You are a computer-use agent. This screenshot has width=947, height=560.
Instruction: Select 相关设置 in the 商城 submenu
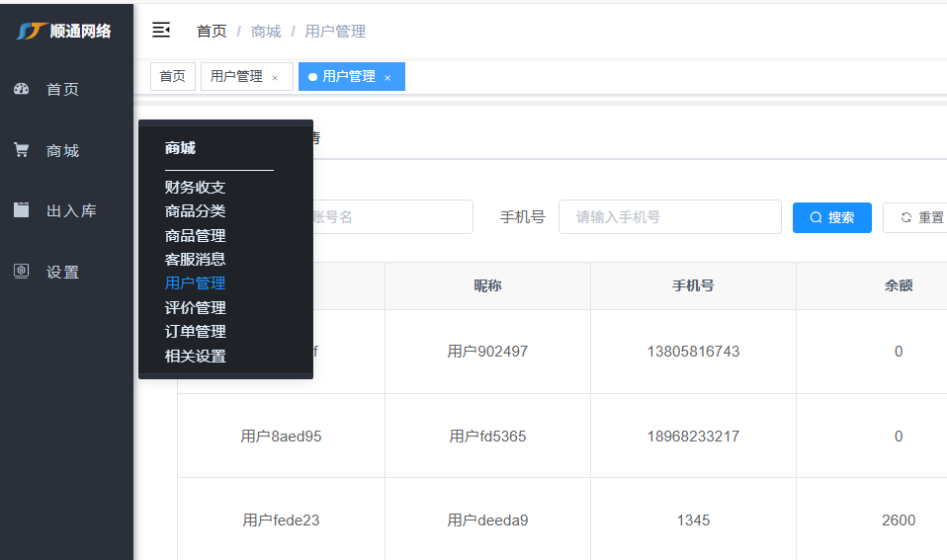click(195, 356)
